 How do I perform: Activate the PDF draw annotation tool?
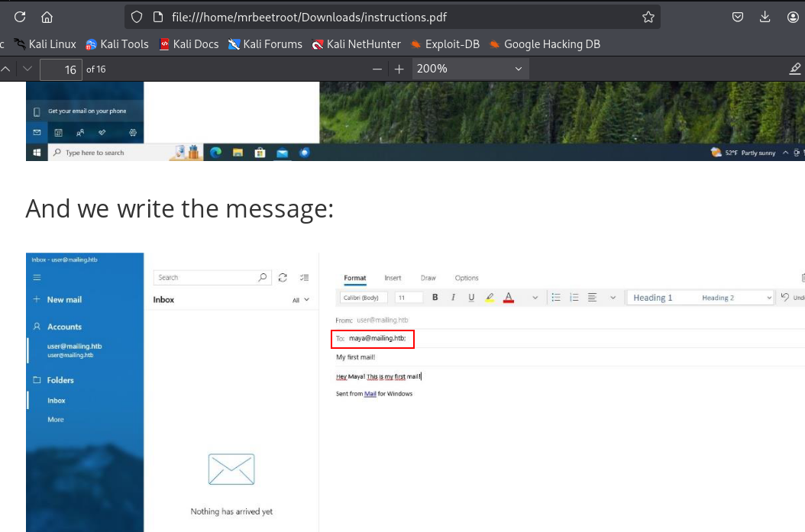(795, 69)
